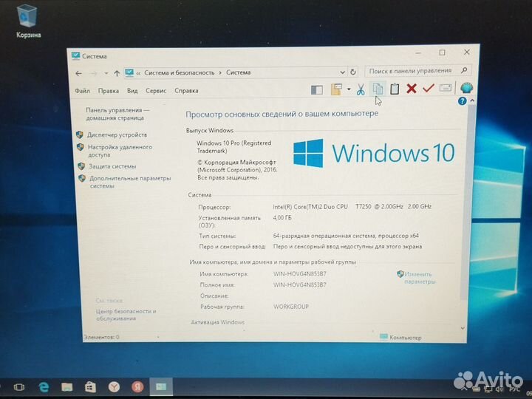Click the views layout toolbar icon
Viewport: 532px width, 399px height.
(336, 89)
